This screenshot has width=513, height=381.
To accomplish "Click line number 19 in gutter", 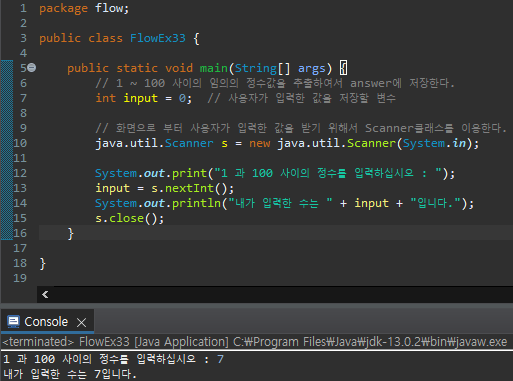I will pos(20,278).
